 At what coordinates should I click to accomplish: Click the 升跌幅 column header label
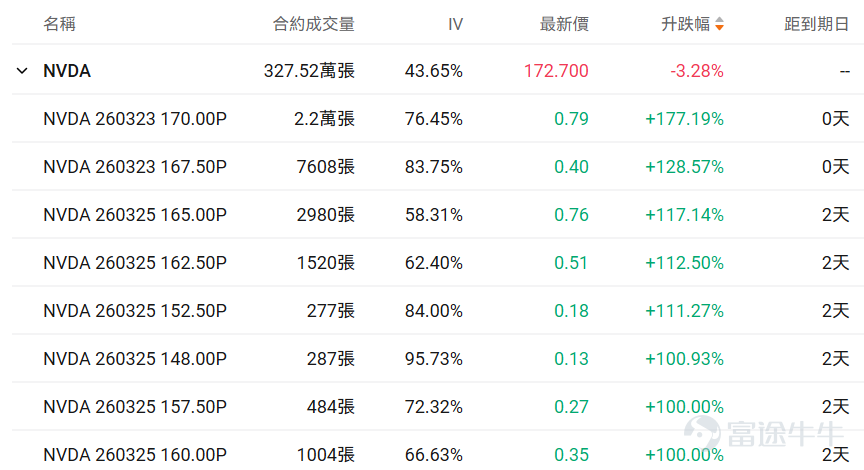click(685, 24)
